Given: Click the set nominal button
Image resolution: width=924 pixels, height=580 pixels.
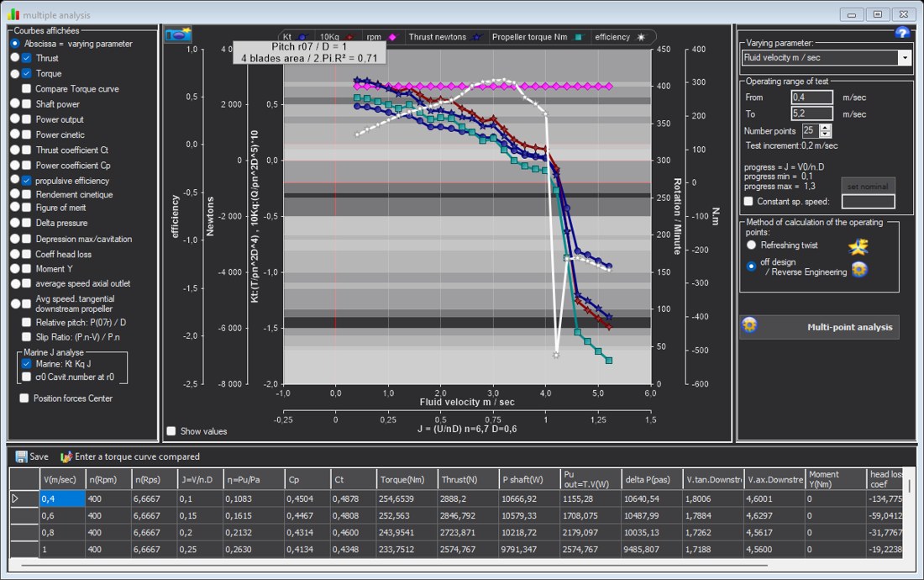Looking at the screenshot, I should click(868, 187).
